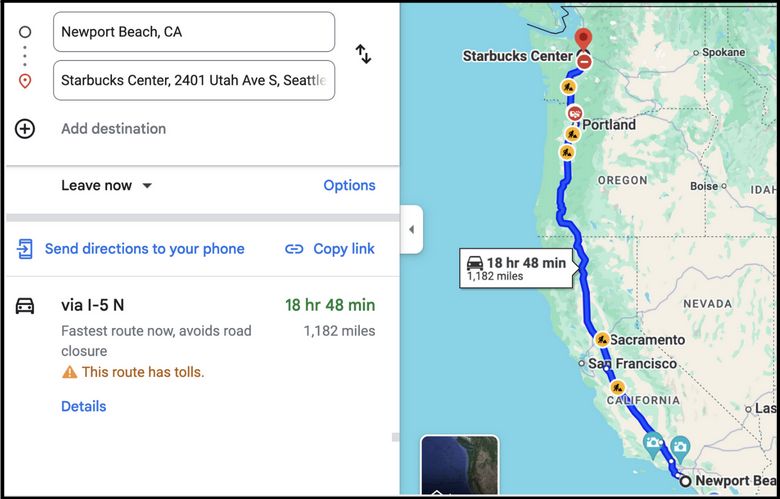780x499 pixels.
Task: Click Send directions to your phone
Action: (x=145, y=249)
